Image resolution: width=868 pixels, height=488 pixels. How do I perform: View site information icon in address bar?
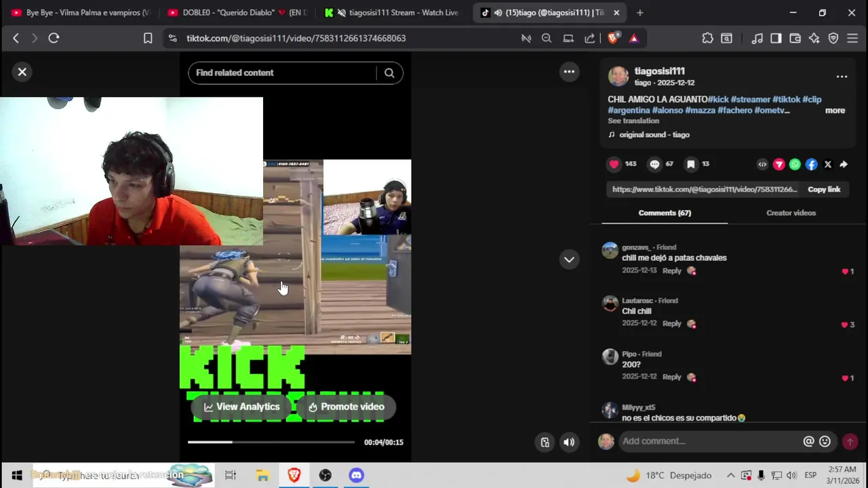click(x=172, y=39)
